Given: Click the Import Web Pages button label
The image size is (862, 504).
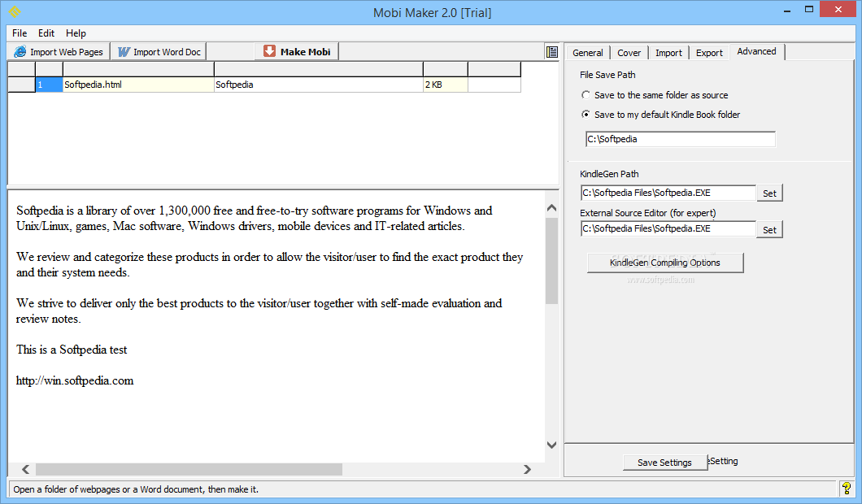Looking at the screenshot, I should [x=67, y=52].
